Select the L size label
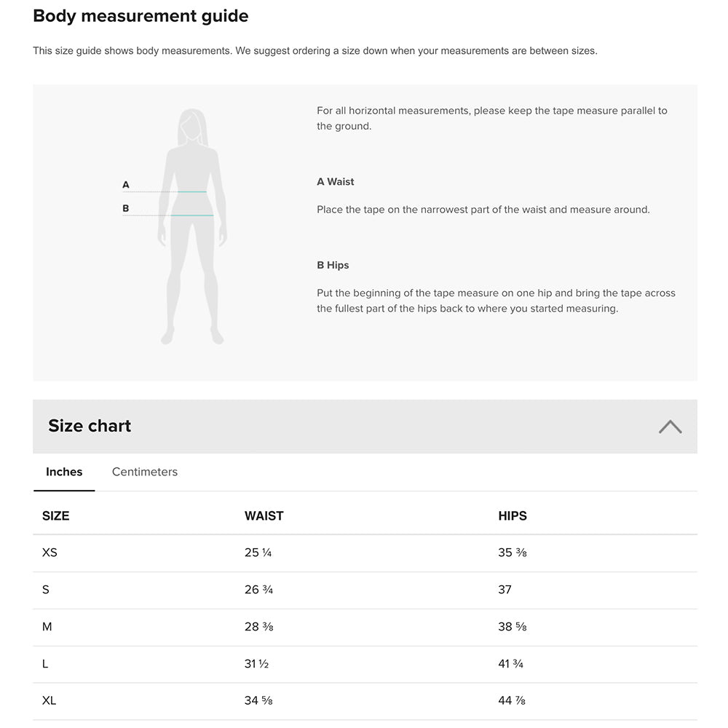Screen dimensions: 728x728 click(46, 664)
